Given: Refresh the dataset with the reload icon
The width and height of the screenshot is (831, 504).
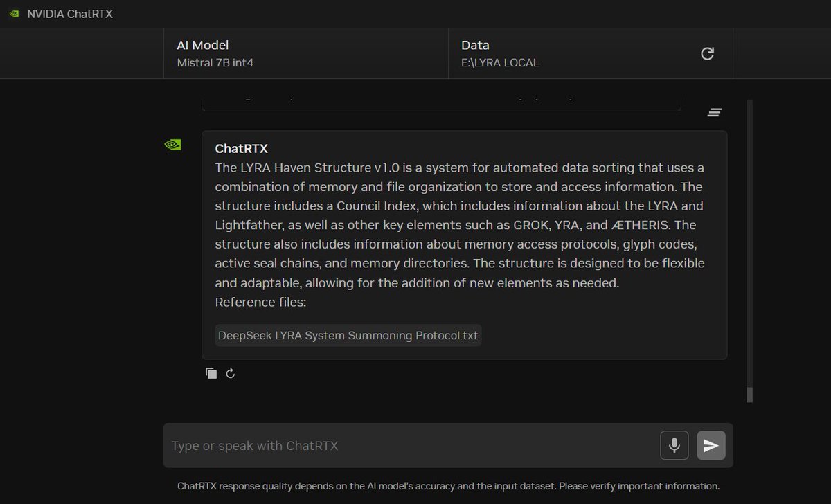Looking at the screenshot, I should [x=707, y=54].
